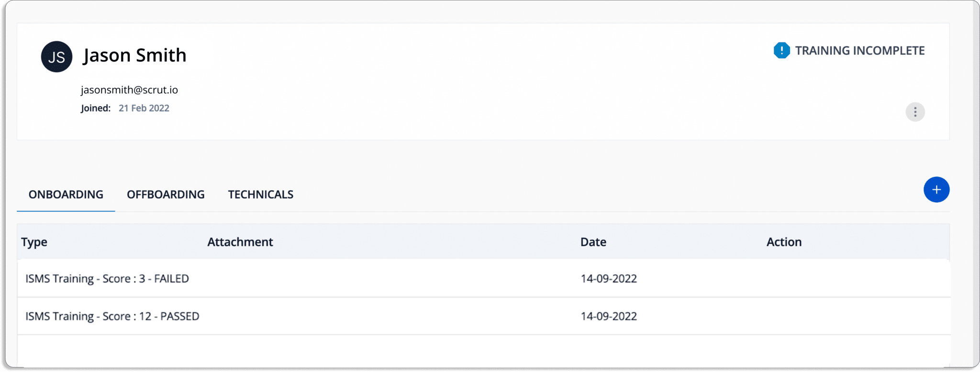Click the blue plus add button
This screenshot has height=372, width=980.
pos(936,190)
